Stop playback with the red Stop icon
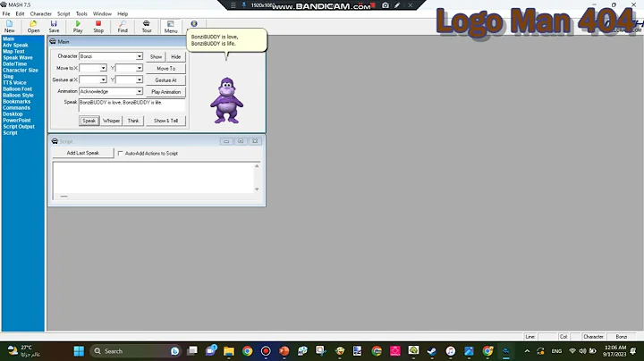Image resolution: width=644 pixels, height=361 pixels. 98,27
